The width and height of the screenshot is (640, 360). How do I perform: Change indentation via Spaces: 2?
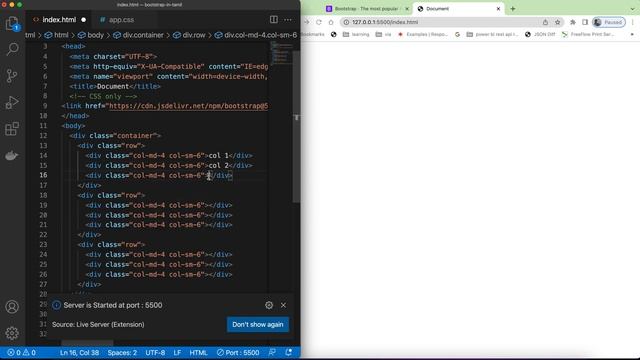tap(122, 353)
